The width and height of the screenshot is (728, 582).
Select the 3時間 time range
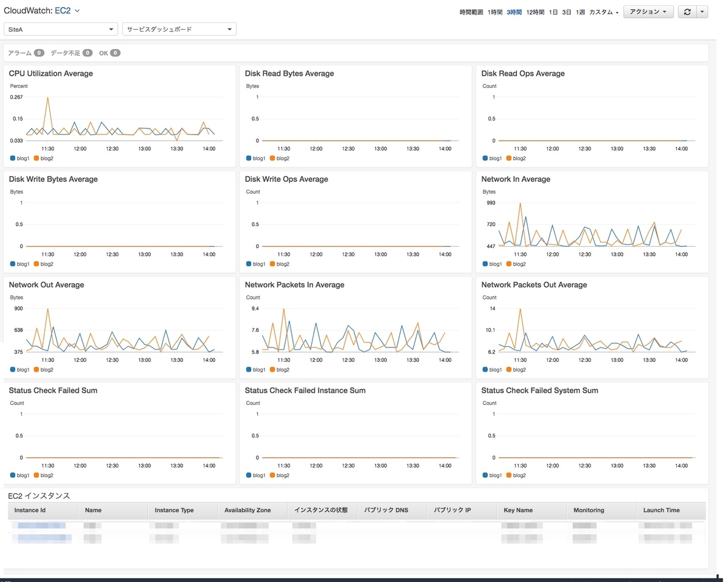click(x=514, y=12)
